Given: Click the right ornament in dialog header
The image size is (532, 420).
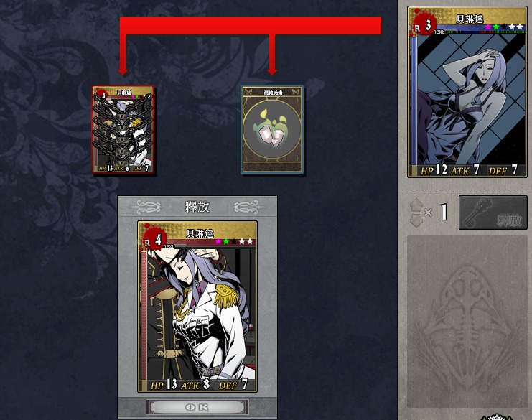Looking at the screenshot, I should pyautogui.click(x=248, y=207).
